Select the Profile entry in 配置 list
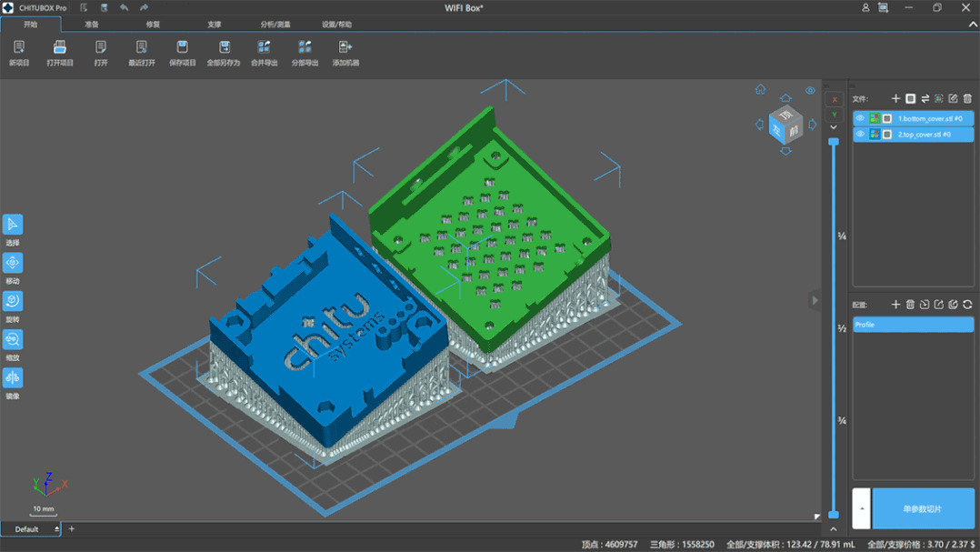 913,325
